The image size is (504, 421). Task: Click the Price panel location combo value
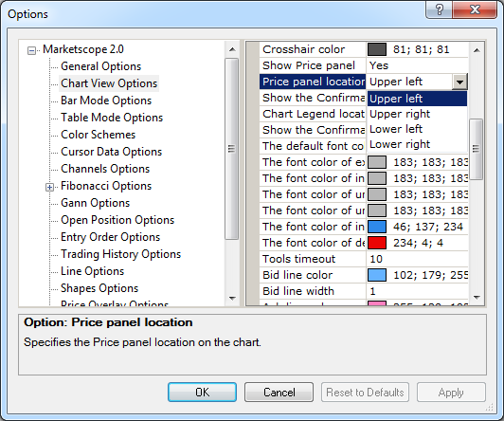(x=409, y=82)
